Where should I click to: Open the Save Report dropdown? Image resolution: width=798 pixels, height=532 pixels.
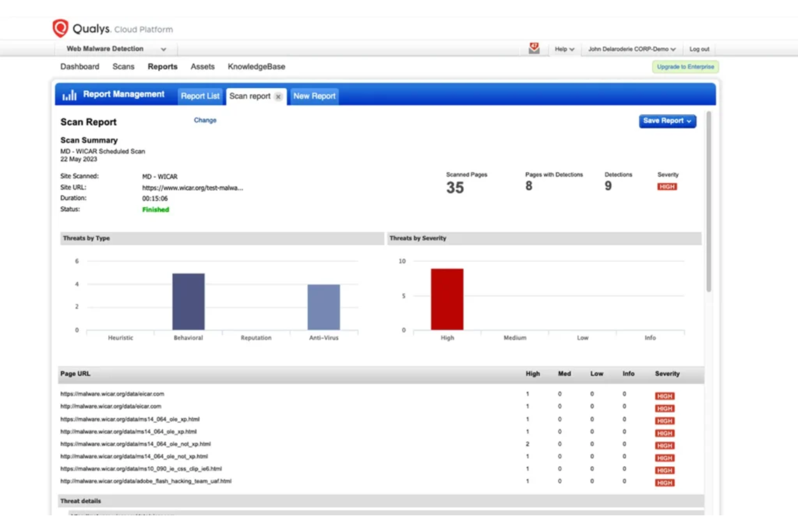click(668, 121)
